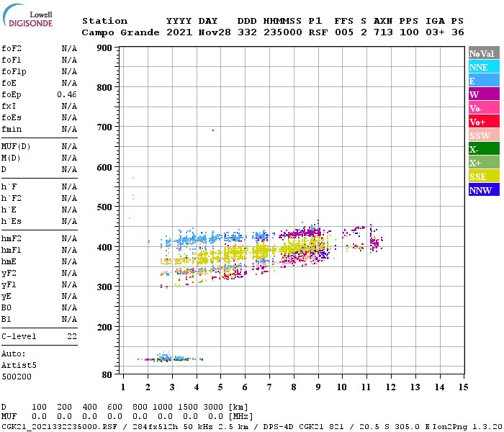
Task: Select the SSE yellow legend swatch
Action: 484,176
